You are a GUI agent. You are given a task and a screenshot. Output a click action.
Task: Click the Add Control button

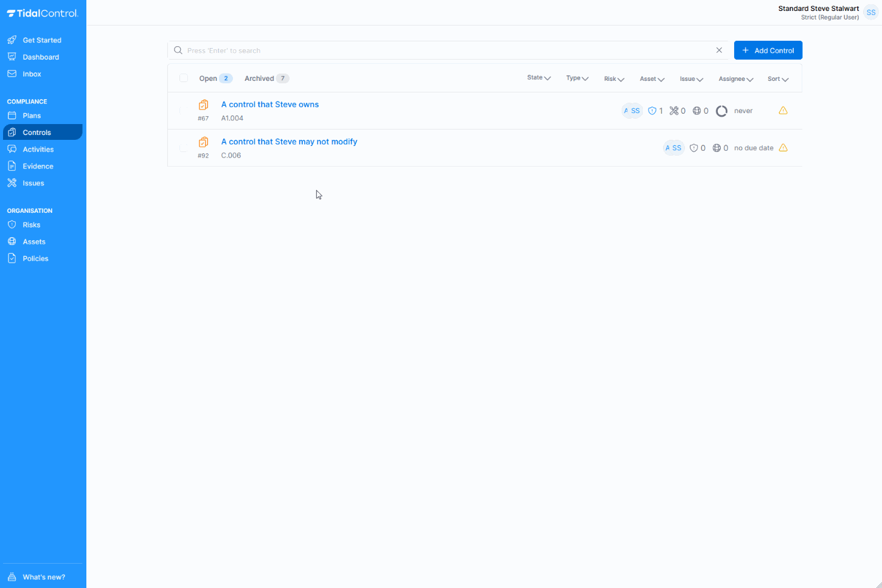[x=768, y=50]
